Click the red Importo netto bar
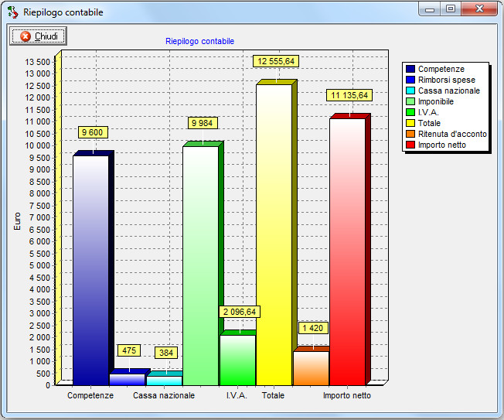The image size is (504, 420). 347,252
